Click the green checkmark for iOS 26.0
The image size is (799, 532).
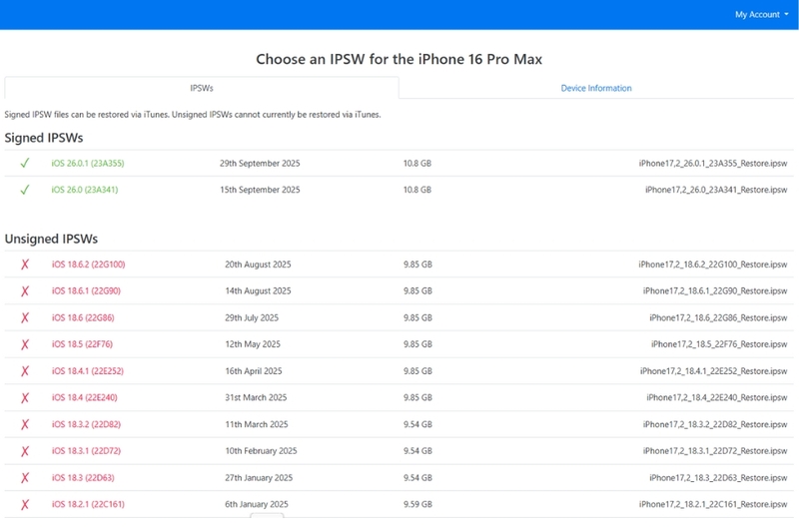click(x=25, y=190)
